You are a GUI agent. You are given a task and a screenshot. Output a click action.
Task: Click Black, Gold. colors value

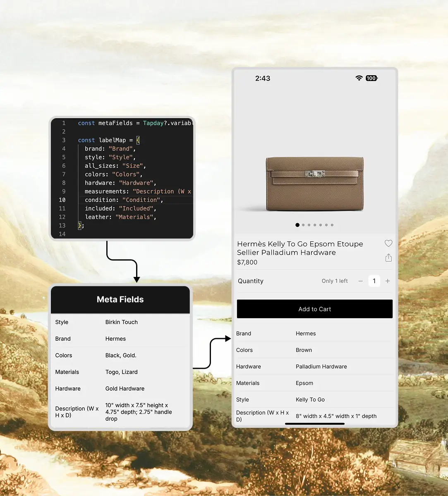[x=121, y=355]
